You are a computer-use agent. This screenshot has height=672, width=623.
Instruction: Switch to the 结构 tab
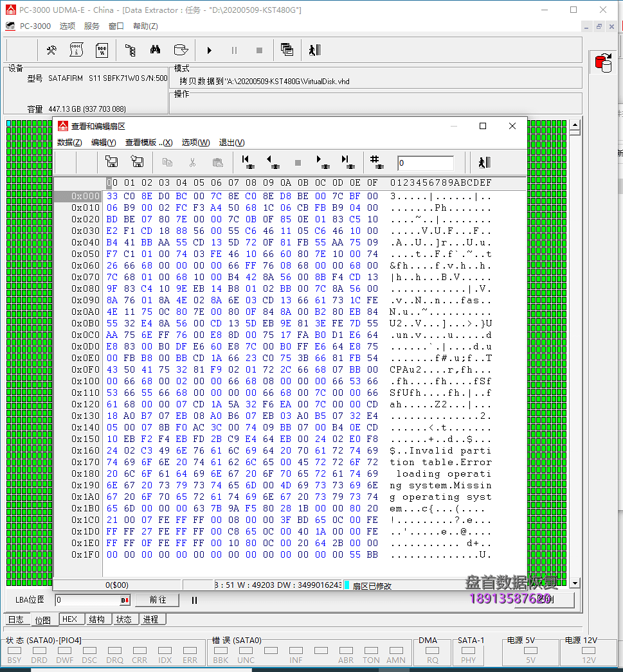click(97, 619)
